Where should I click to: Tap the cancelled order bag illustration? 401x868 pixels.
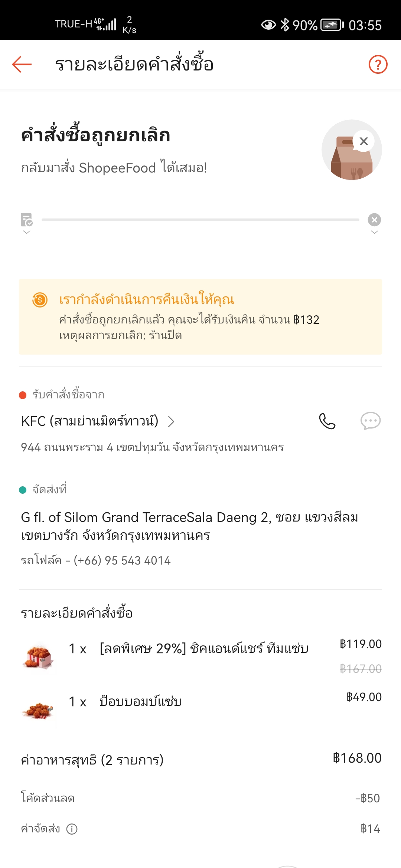[x=352, y=149]
